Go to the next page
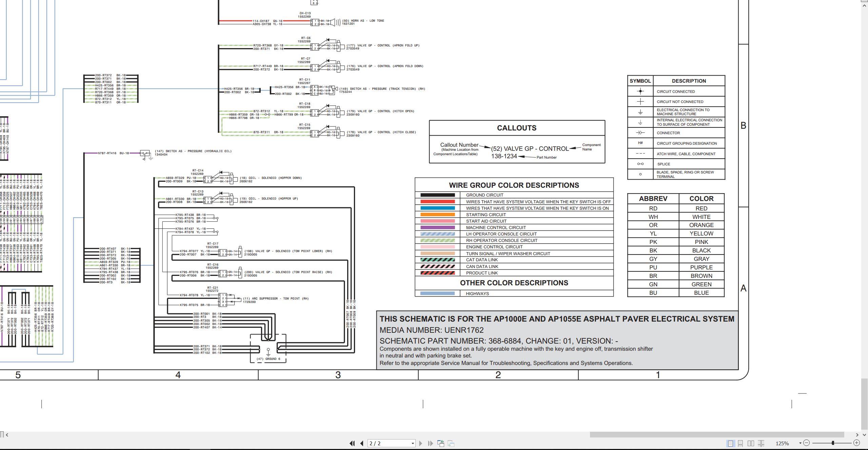The width and height of the screenshot is (868, 450). click(x=421, y=443)
